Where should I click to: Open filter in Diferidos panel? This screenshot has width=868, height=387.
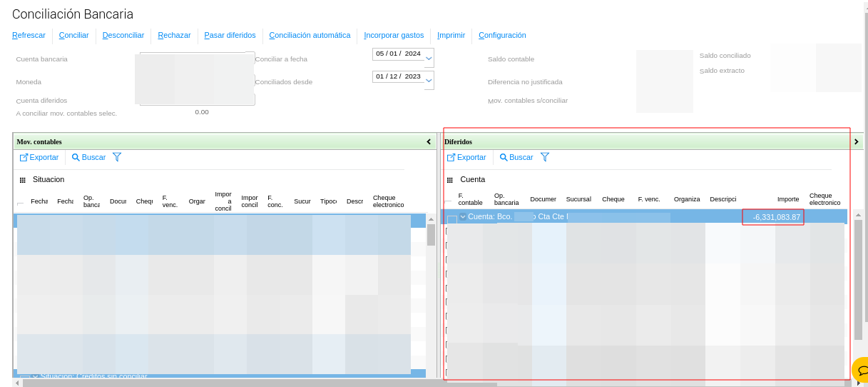[545, 157]
